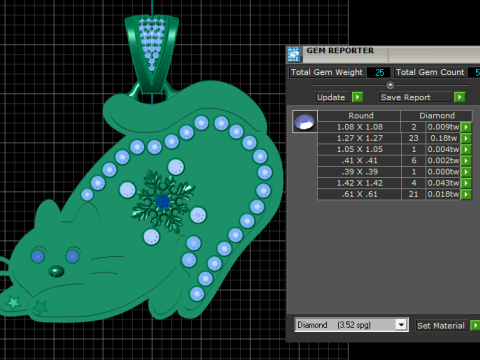Screen dimensions: 480x360
Task: Select the 1.05 X 1.05 size cell
Action: [359, 149]
